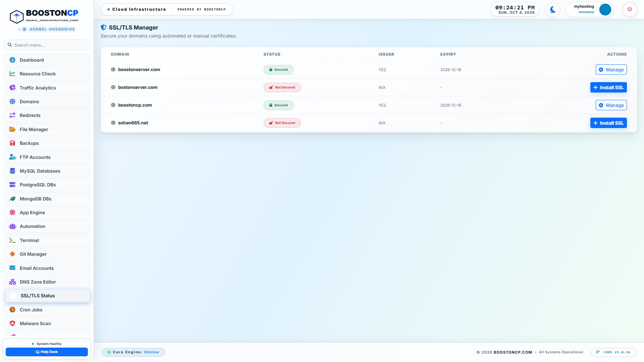Open Malware Scan menu item
Image resolution: width=644 pixels, height=362 pixels.
point(47,323)
